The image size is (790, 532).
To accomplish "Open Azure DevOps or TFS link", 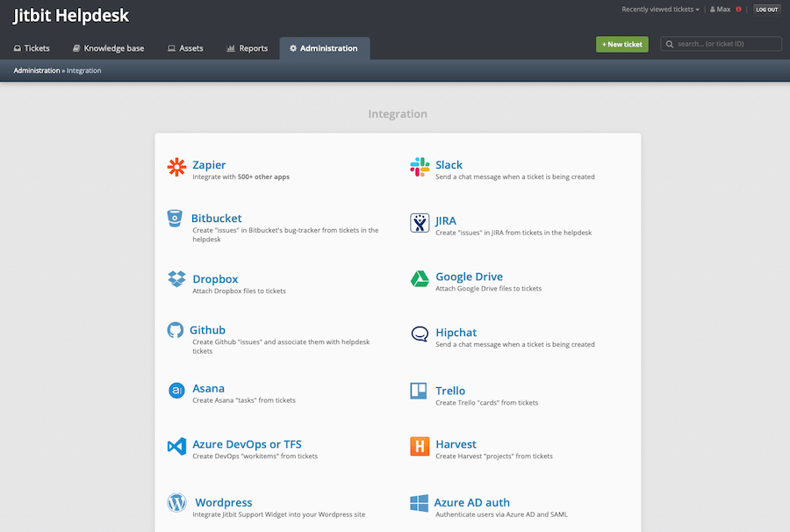I will click(x=247, y=444).
